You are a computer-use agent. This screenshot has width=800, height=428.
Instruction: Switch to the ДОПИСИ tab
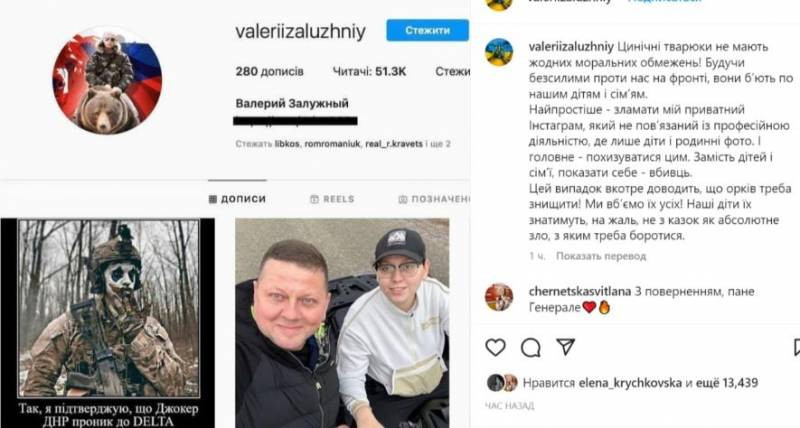point(238,199)
